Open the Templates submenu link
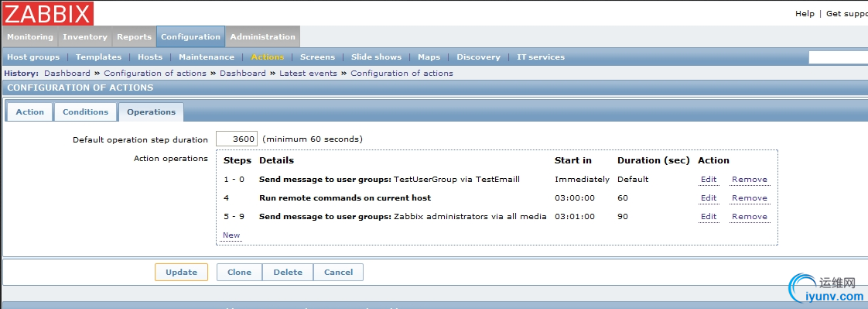The width and height of the screenshot is (868, 309). pyautogui.click(x=98, y=57)
